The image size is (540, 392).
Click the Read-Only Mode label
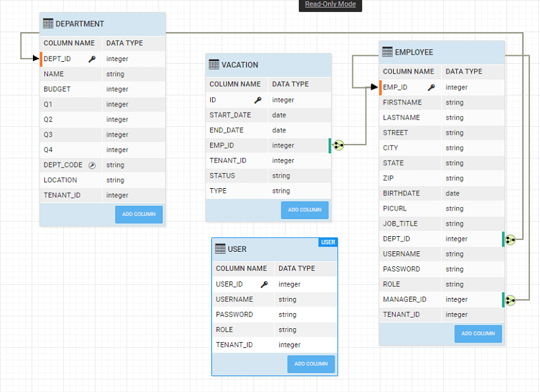click(x=330, y=5)
